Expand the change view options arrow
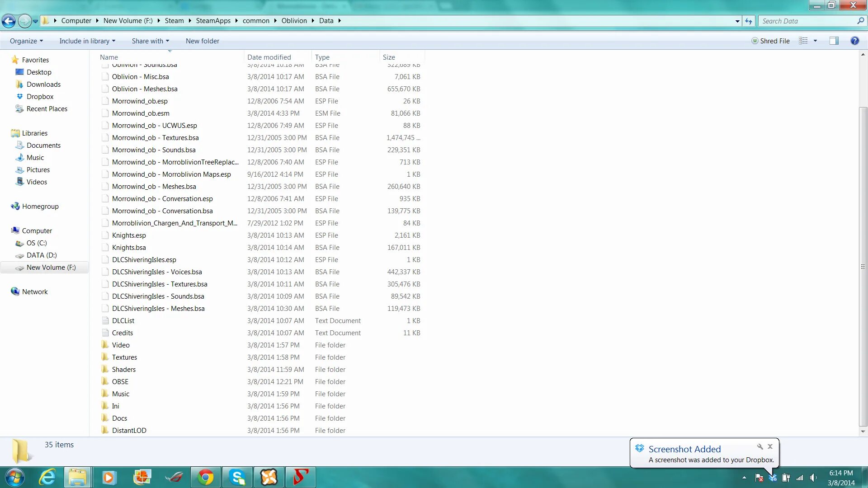 coord(815,41)
